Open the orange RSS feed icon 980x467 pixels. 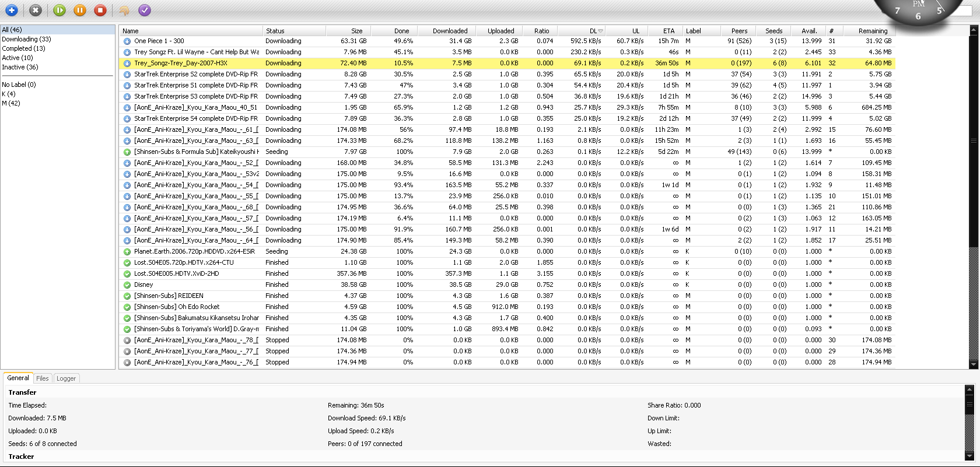point(124,10)
